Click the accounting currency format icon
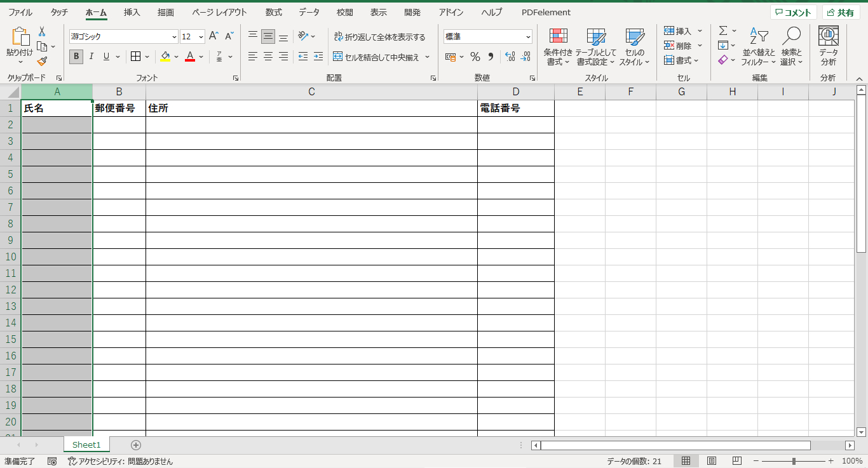The height and width of the screenshot is (468, 868). (451, 57)
